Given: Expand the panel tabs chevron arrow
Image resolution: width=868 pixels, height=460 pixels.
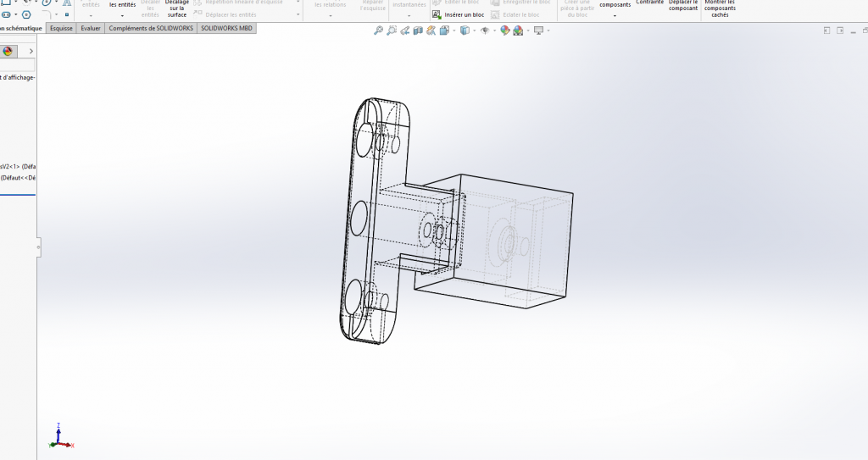Looking at the screenshot, I should pos(31,51).
